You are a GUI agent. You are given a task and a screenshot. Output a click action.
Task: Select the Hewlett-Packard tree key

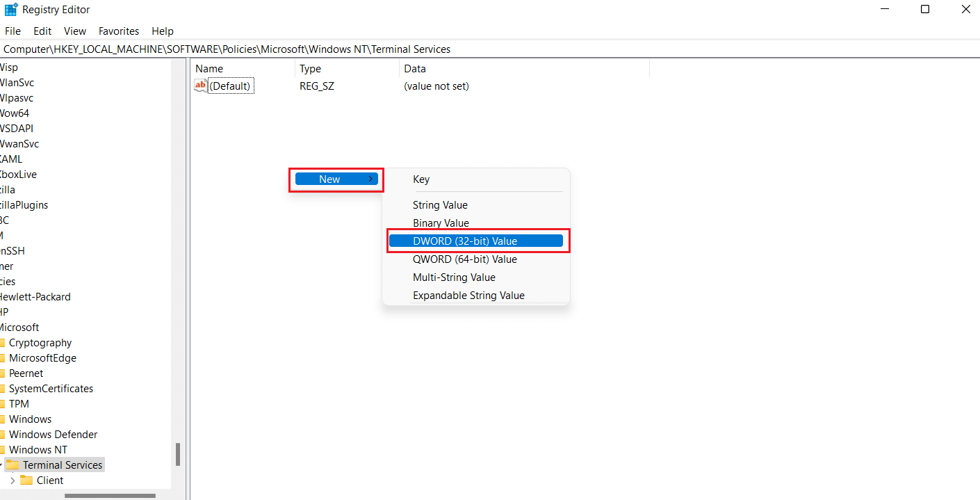coord(35,296)
